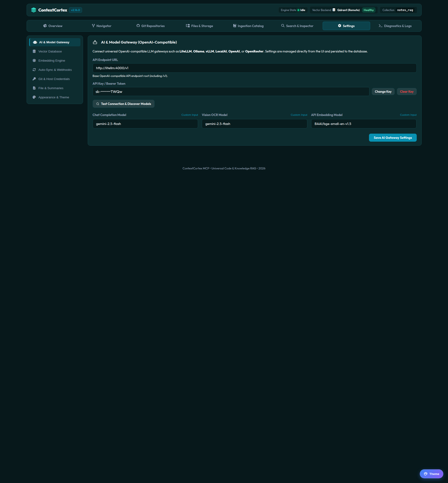Click the Navigator branch icon
The image size is (448, 483).
(x=93, y=26)
